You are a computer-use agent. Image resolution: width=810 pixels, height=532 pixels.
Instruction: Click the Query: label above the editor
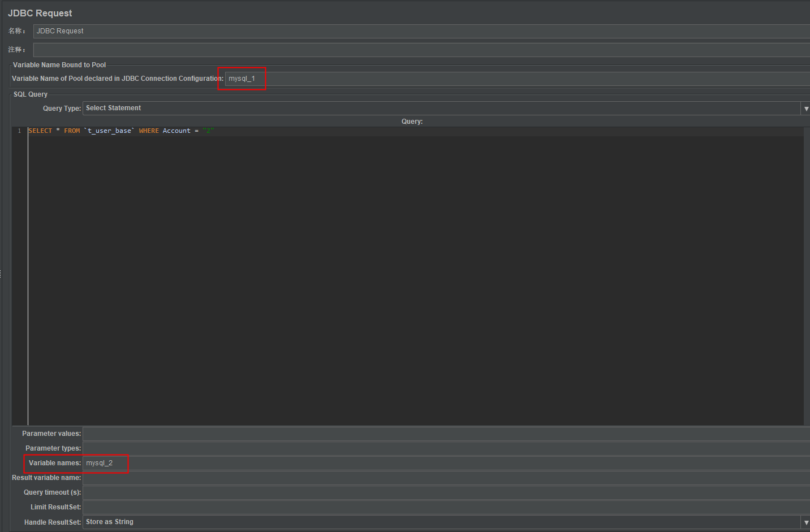(412, 122)
